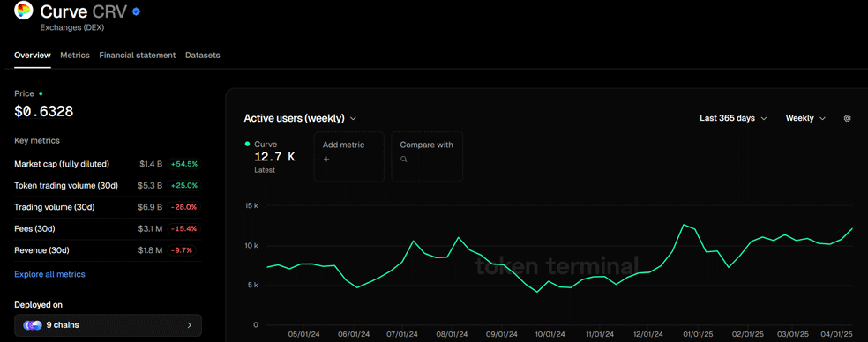Open the Last 365 days range dropdown

click(733, 118)
